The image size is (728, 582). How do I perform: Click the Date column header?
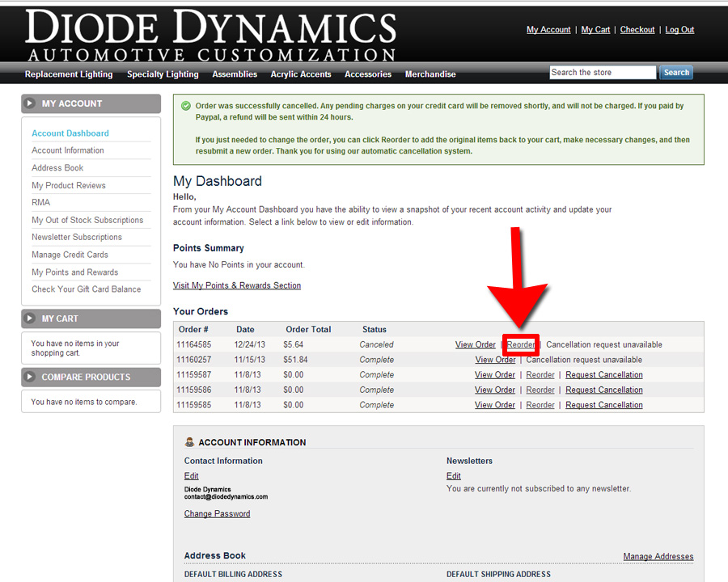245,330
